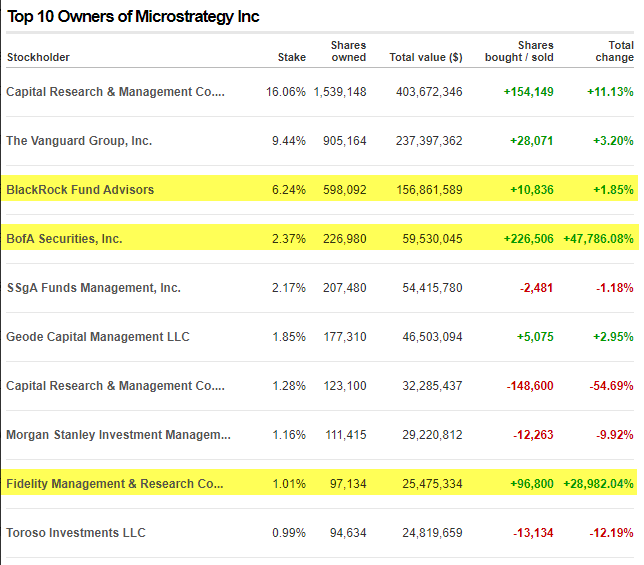The height and width of the screenshot is (565, 644).
Task: Click shares owned value 1,539,148
Action: pyautogui.click(x=340, y=92)
